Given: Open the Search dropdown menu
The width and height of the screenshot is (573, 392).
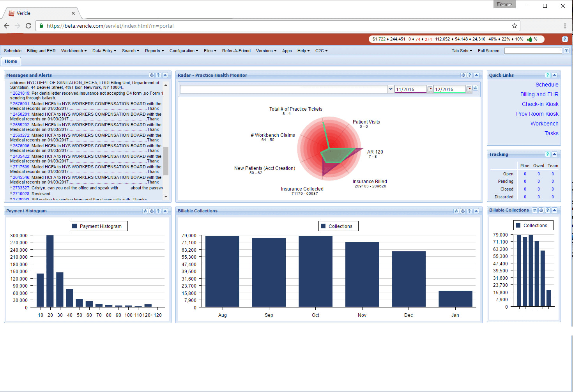Looking at the screenshot, I should click(131, 51).
